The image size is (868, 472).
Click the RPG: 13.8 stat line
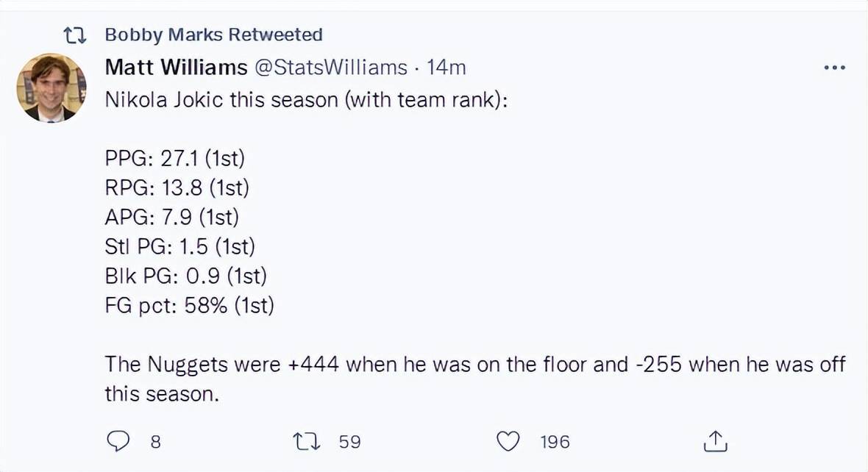(x=177, y=188)
